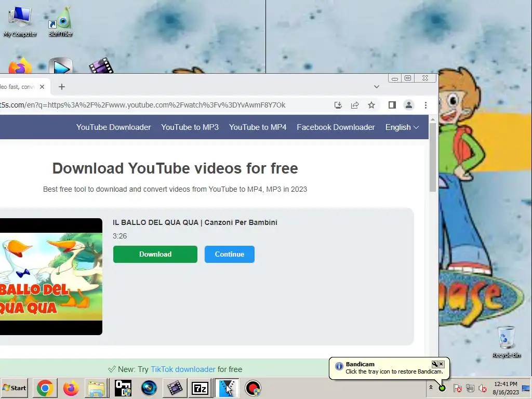The width and height of the screenshot is (532, 399).
Task: Follow the TikTok downloader link
Action: pos(183,369)
